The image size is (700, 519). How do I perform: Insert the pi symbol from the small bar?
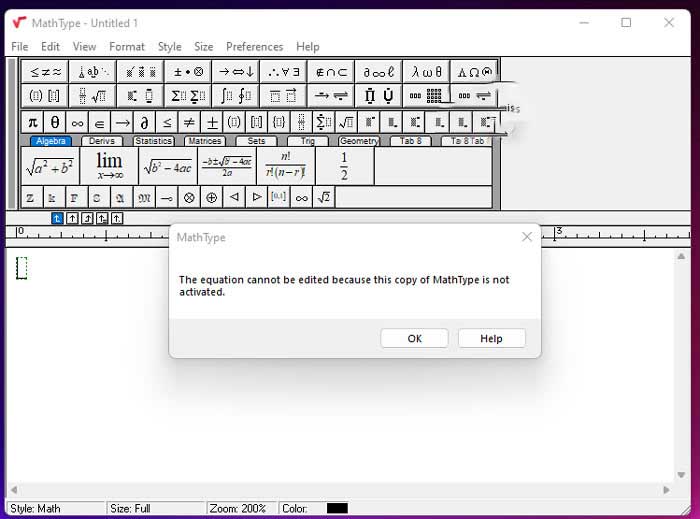tap(33, 122)
